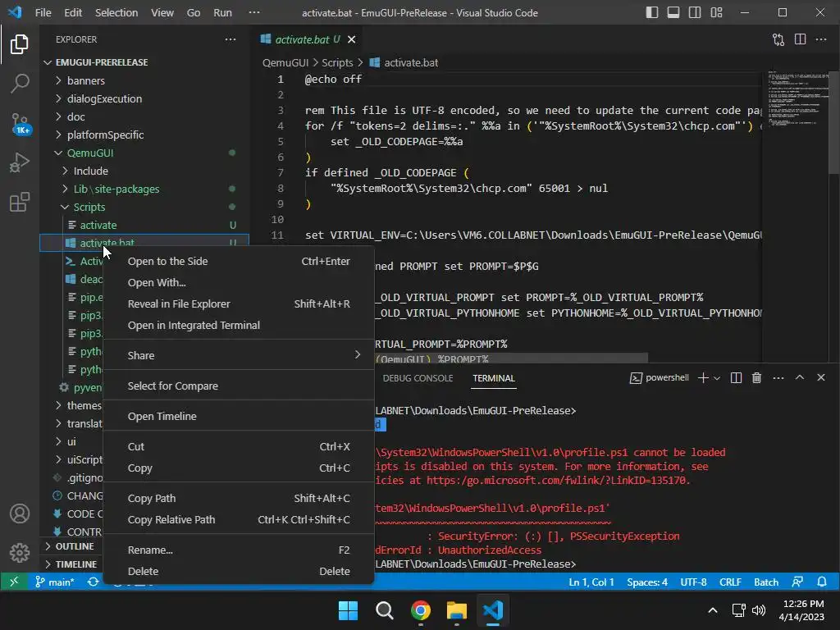The image size is (840, 630).
Task: Open editor more actions ellipsis
Action: (820, 39)
